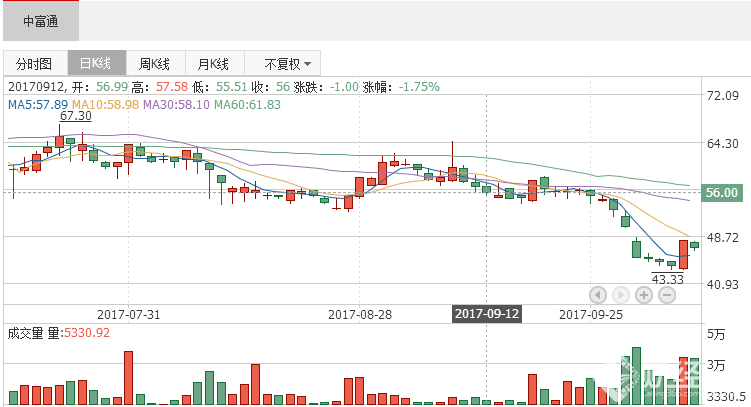Zoom in with the plus chart button
The width and height of the screenshot is (751, 407).
[x=644, y=295]
